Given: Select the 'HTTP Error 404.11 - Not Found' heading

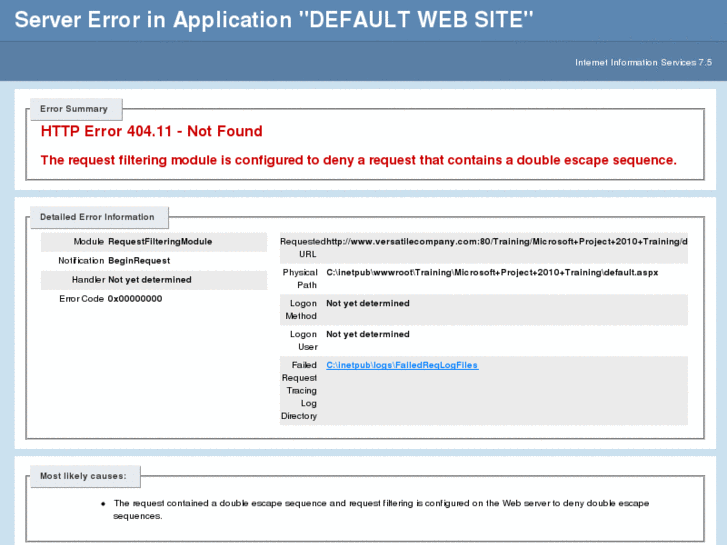Looking at the screenshot, I should [152, 131].
